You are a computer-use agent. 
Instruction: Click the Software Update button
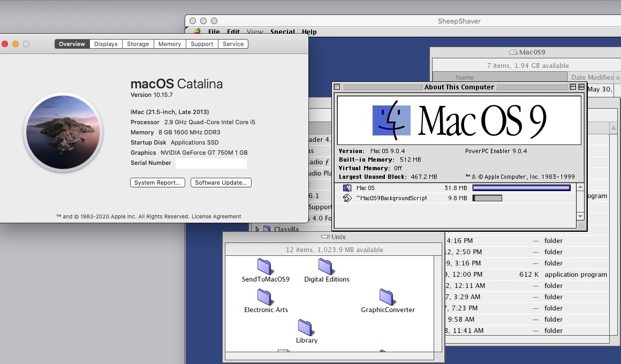(x=221, y=183)
